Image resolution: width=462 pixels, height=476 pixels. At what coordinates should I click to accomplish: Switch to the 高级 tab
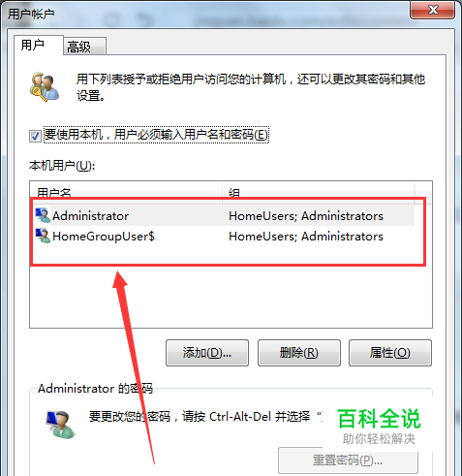(x=84, y=47)
